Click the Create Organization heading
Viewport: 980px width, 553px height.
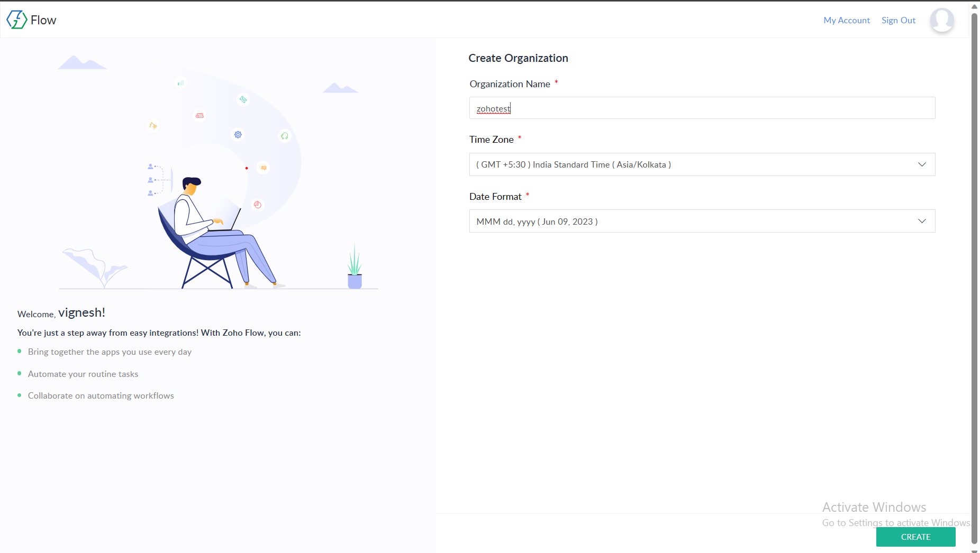518,58
